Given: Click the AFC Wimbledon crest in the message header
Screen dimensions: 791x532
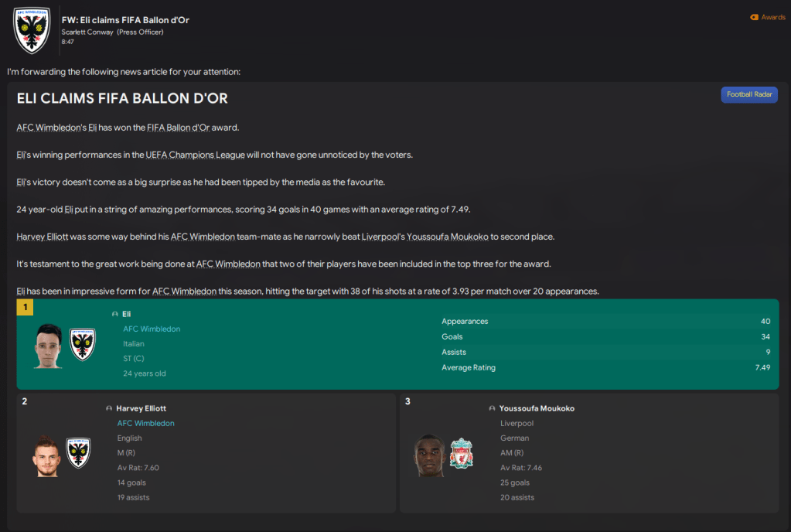Looking at the screenshot, I should coord(32,30).
